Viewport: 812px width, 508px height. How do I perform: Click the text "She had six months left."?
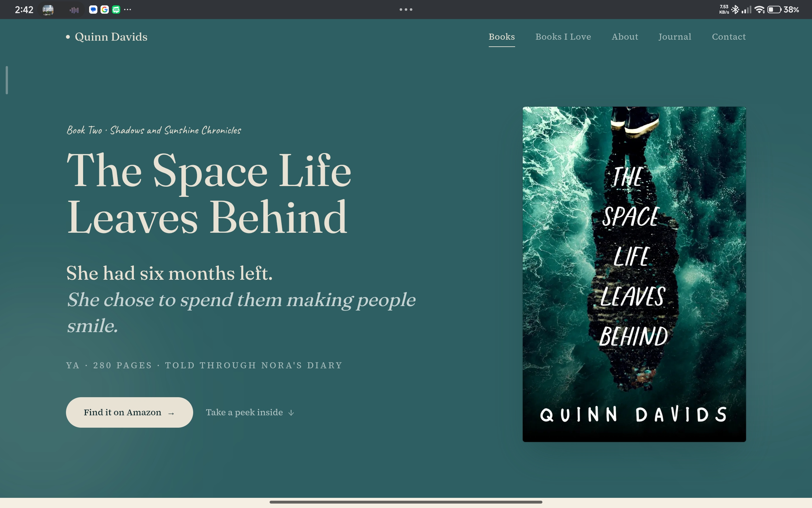pos(169,273)
